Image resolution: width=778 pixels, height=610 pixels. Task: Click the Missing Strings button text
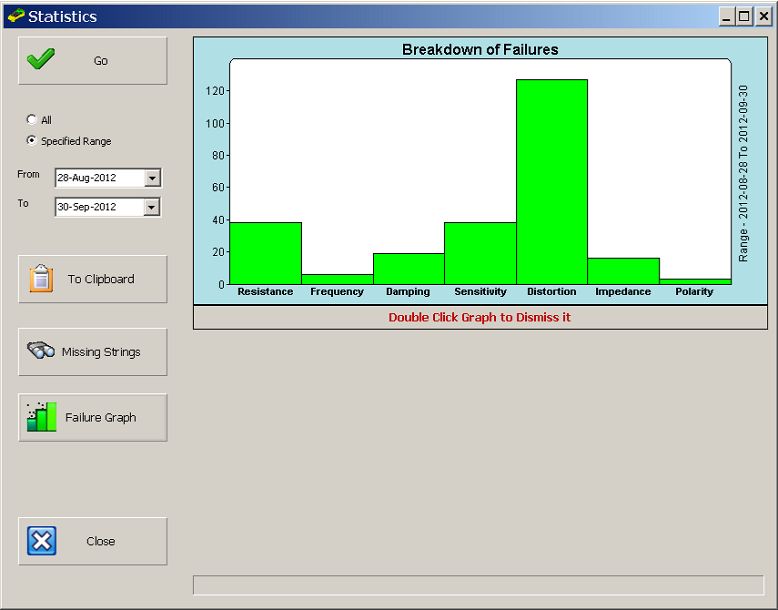(101, 352)
